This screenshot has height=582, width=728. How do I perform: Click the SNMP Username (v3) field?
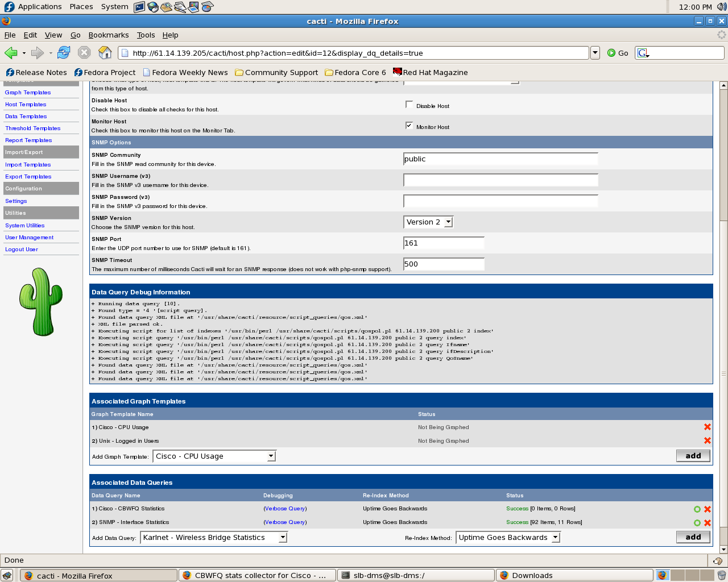point(500,180)
